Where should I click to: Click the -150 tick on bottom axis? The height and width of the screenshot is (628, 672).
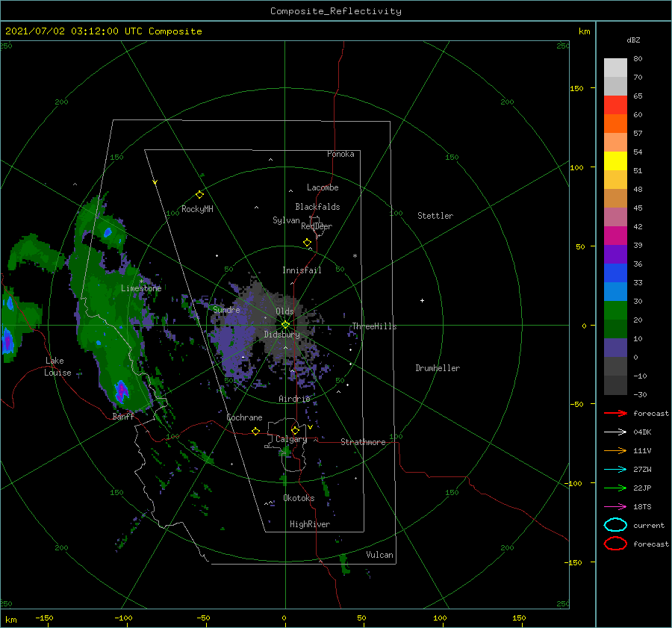pyautogui.click(x=44, y=618)
